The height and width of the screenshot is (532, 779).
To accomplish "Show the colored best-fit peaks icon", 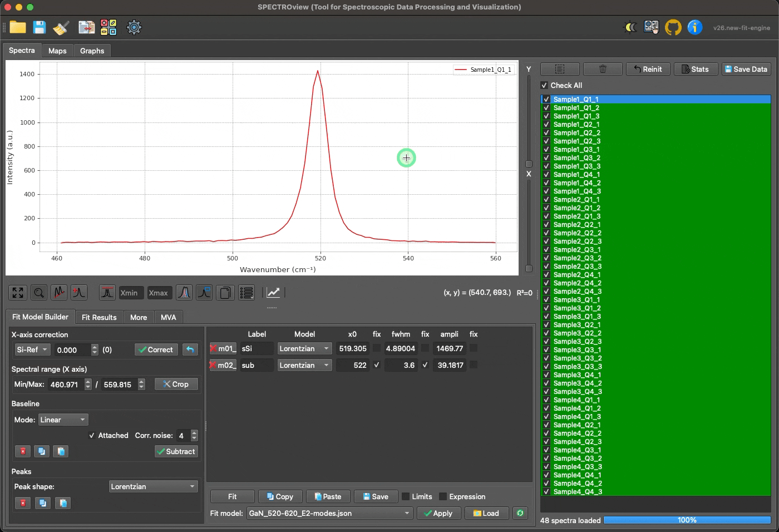I will (184, 293).
